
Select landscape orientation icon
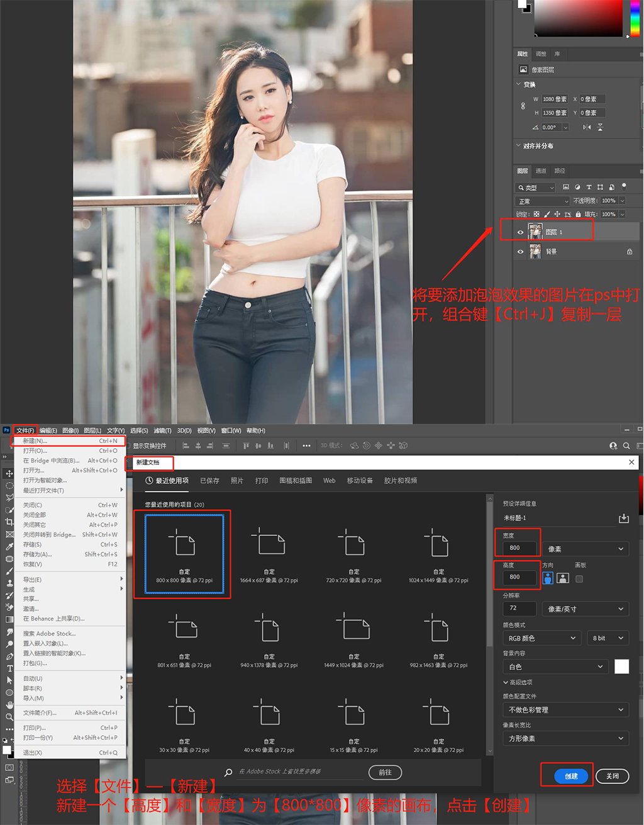click(563, 578)
